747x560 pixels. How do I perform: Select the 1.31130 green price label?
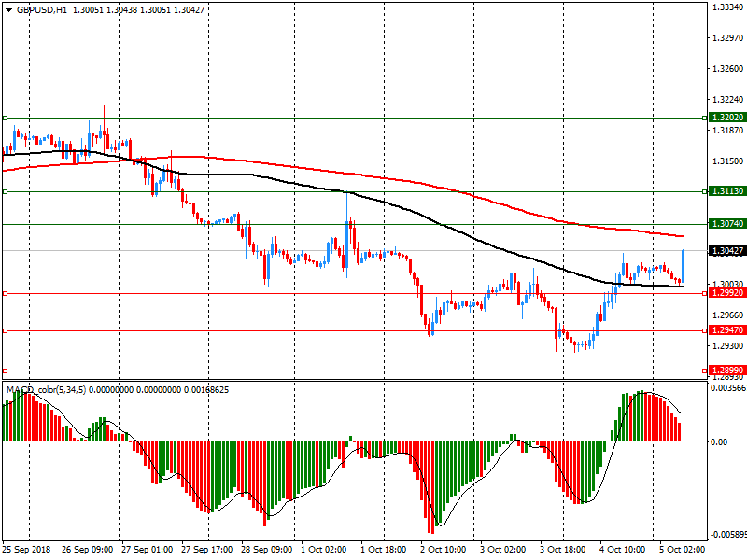click(x=727, y=190)
